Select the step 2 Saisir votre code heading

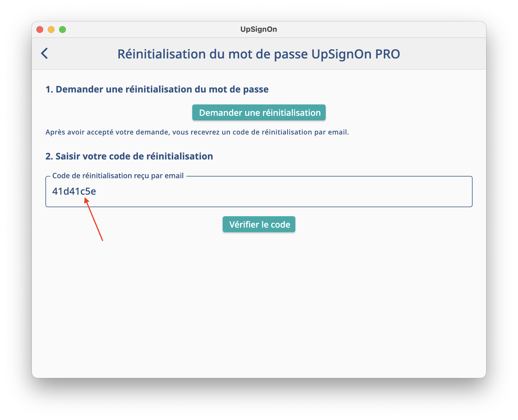pyautogui.click(x=129, y=156)
